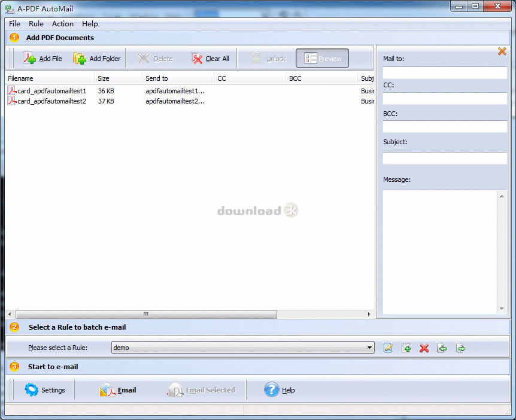Image resolution: width=516 pixels, height=420 pixels.
Task: Select the card_apdfautomailtest2 file row
Action: 190,101
